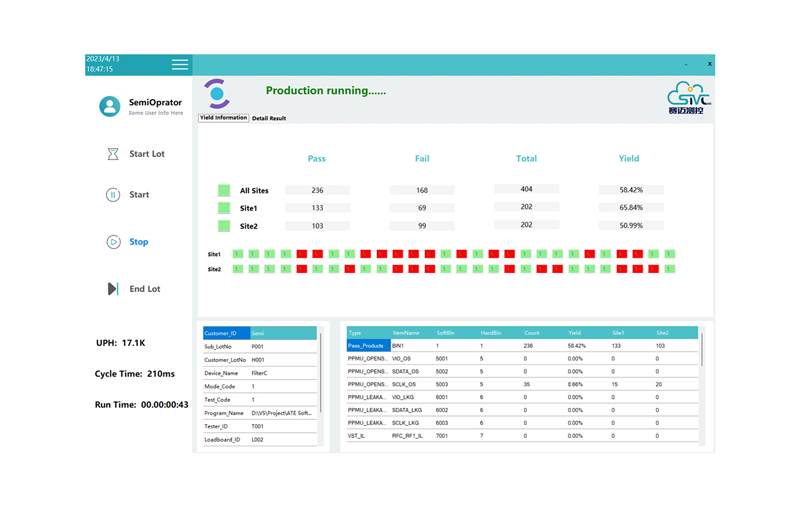Click the Site1 green indicator square
The width and height of the screenshot is (800, 507).
click(224, 208)
